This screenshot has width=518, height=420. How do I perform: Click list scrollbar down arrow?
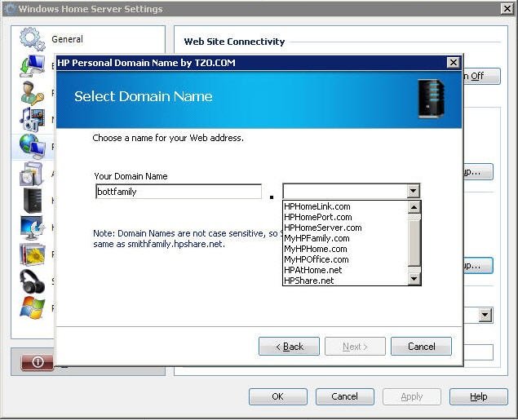[414, 279]
